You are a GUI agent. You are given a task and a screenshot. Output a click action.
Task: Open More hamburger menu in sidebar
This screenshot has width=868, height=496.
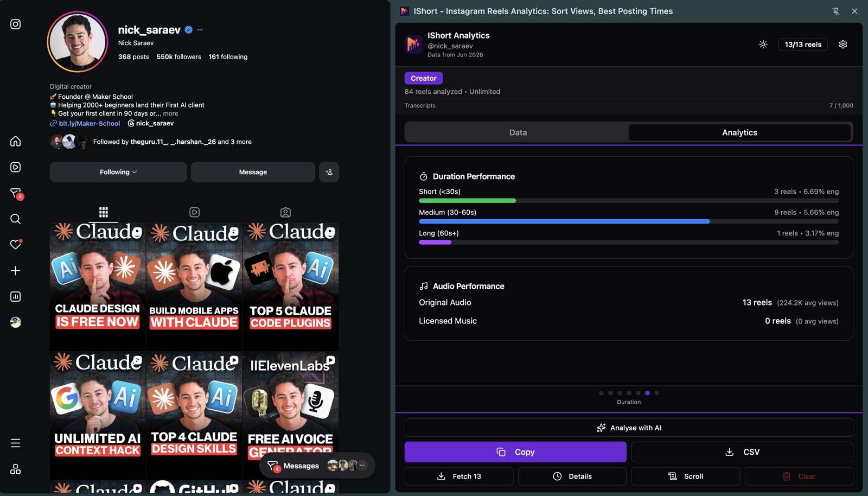point(15,443)
